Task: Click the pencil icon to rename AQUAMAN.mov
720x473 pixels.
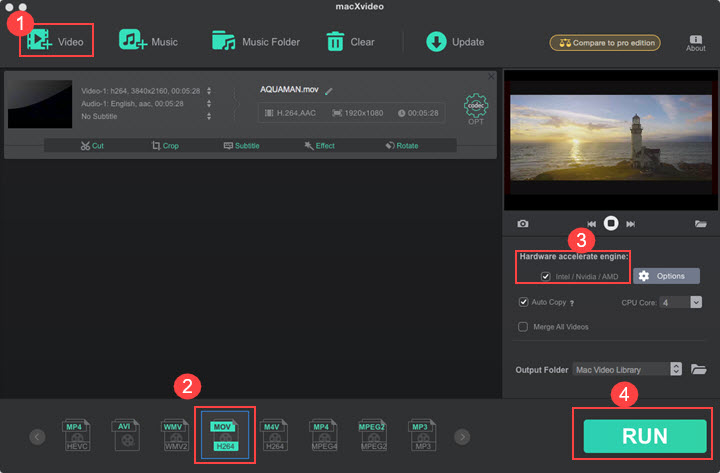Action: pos(329,90)
